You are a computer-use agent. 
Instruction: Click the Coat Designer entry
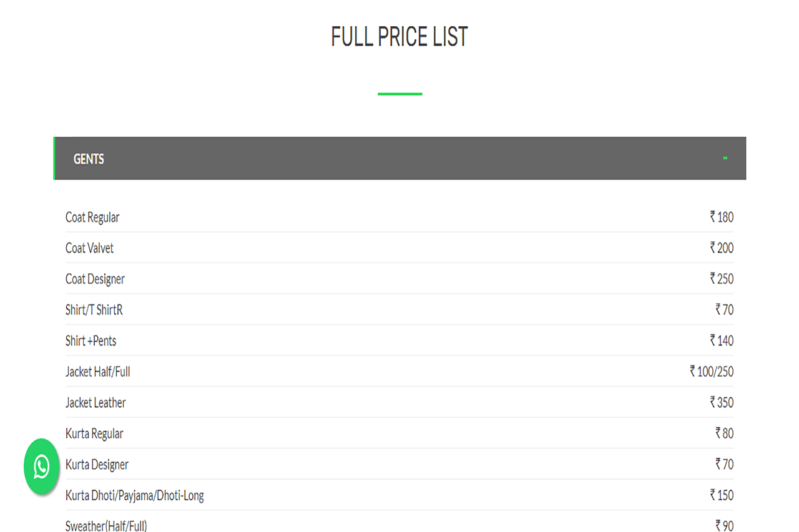pos(399,279)
